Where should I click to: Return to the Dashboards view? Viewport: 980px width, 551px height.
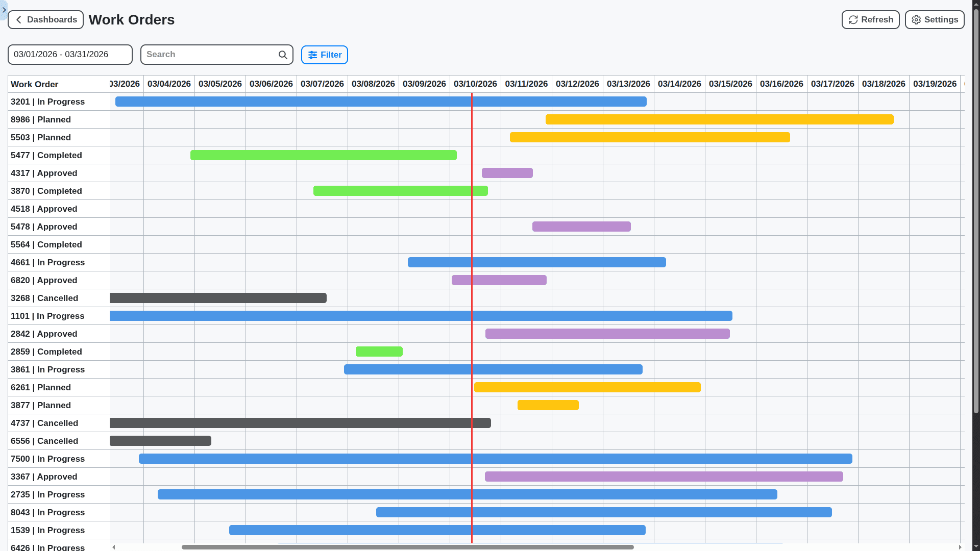tap(45, 19)
